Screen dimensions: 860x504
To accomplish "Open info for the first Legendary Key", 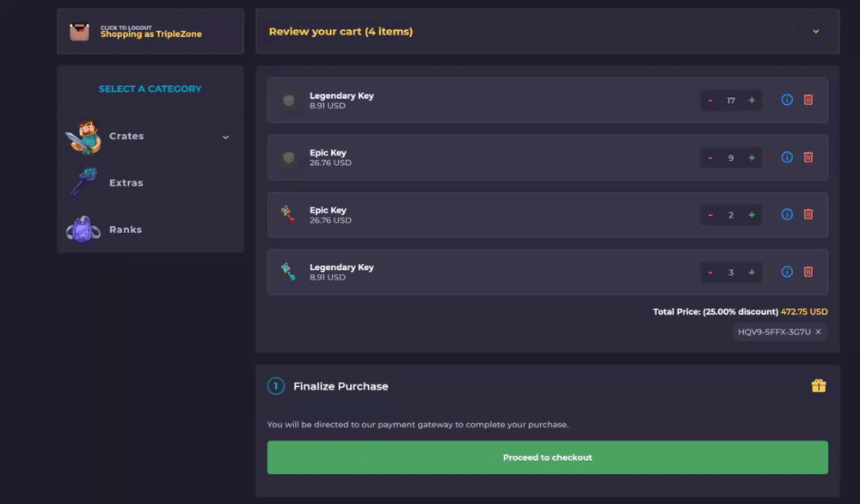I will (786, 100).
